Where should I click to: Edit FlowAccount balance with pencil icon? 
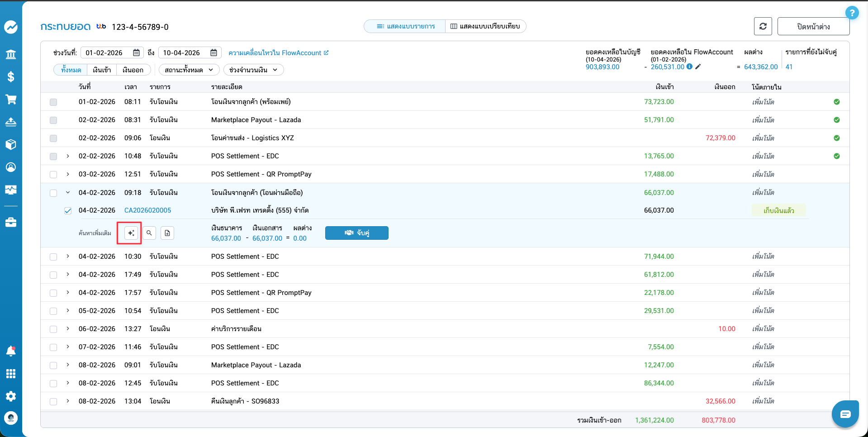[x=698, y=66]
